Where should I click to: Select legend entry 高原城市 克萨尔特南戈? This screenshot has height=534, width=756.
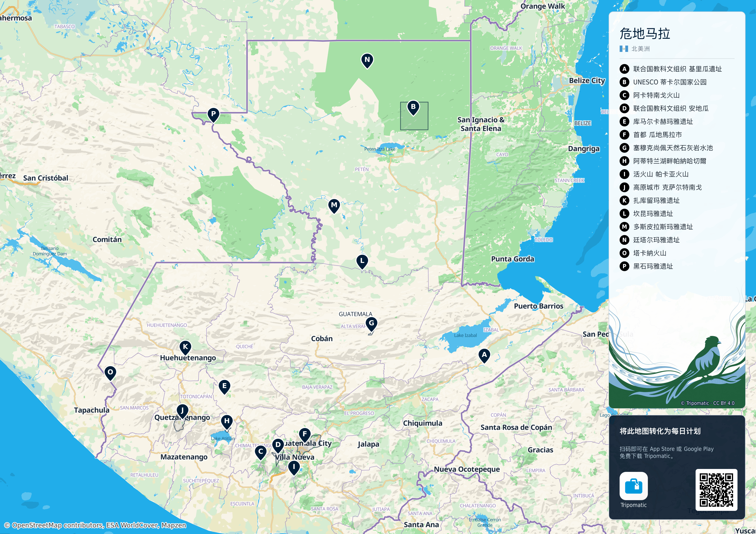(x=661, y=187)
